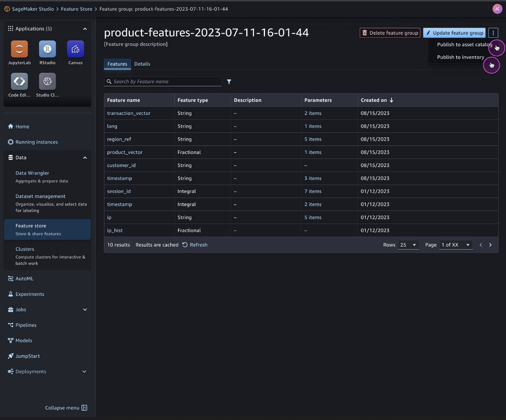Open the Code Editor application icon
This screenshot has height=420, width=506.
click(x=19, y=81)
